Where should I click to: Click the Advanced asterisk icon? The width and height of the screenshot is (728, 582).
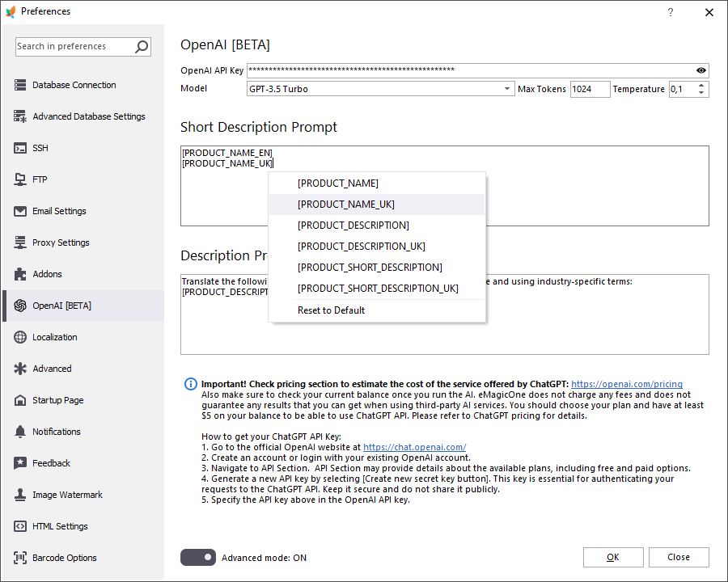pyautogui.click(x=20, y=369)
